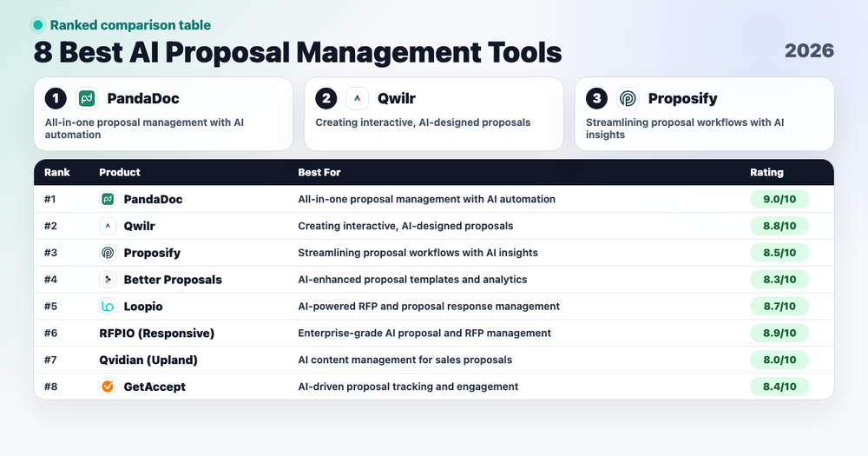The height and width of the screenshot is (456, 868).
Task: Click "Streamlining proposal workflows with AI insights" table cell
Action: click(418, 253)
